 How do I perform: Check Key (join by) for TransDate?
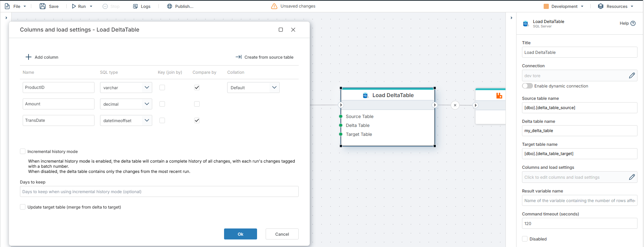click(162, 120)
